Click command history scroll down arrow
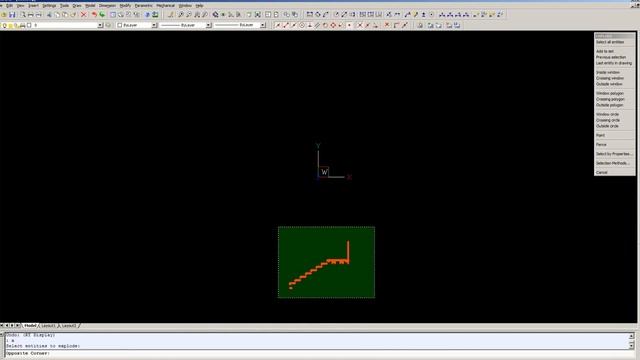Image resolution: width=640 pixels, height=360 pixels. point(631,346)
